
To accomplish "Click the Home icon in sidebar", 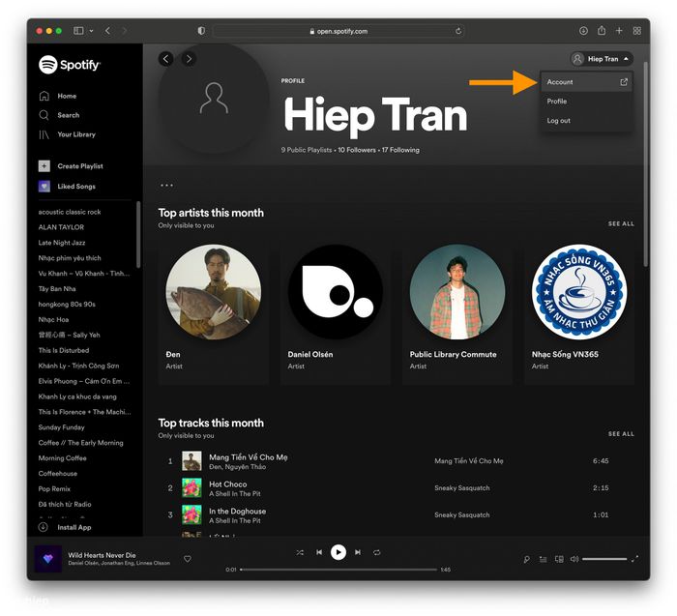I will coord(44,96).
